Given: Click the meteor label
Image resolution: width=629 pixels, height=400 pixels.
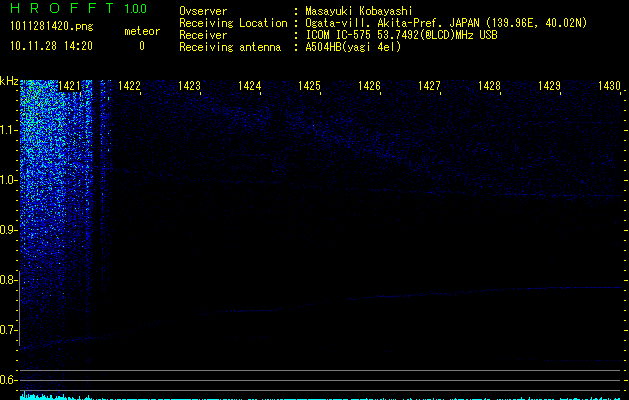Looking at the screenshot, I should [142, 31].
